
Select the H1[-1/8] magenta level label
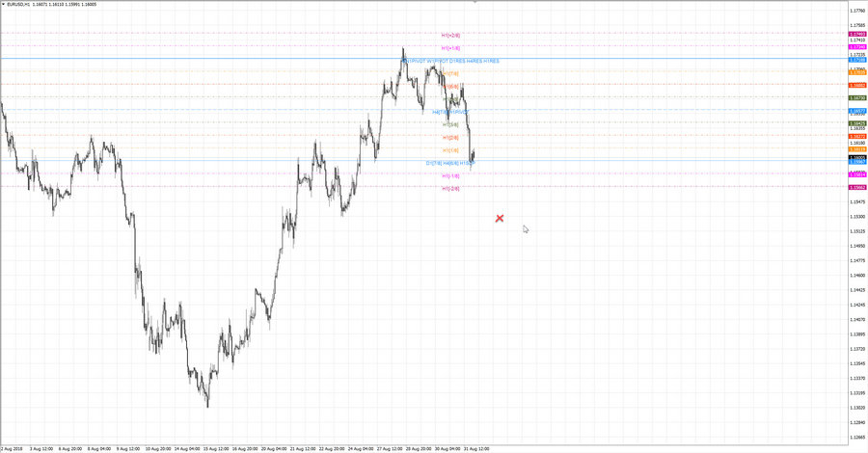pyautogui.click(x=450, y=175)
